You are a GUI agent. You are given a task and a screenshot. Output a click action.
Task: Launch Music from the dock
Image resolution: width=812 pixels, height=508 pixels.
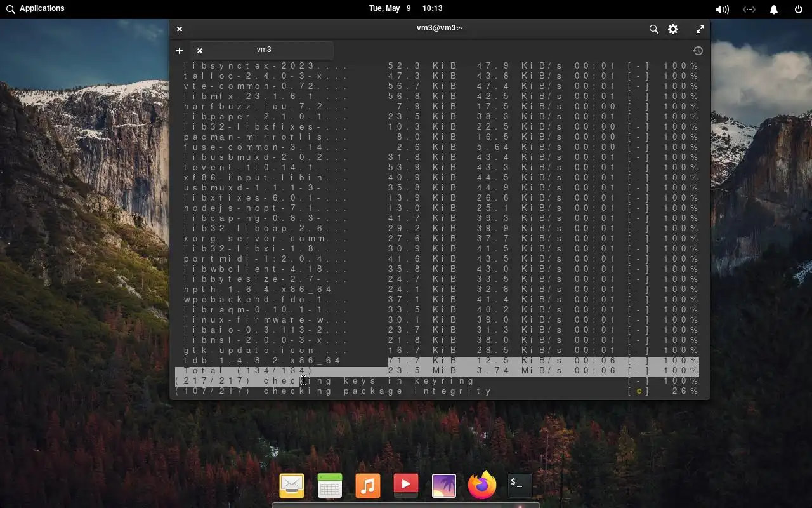(x=368, y=486)
